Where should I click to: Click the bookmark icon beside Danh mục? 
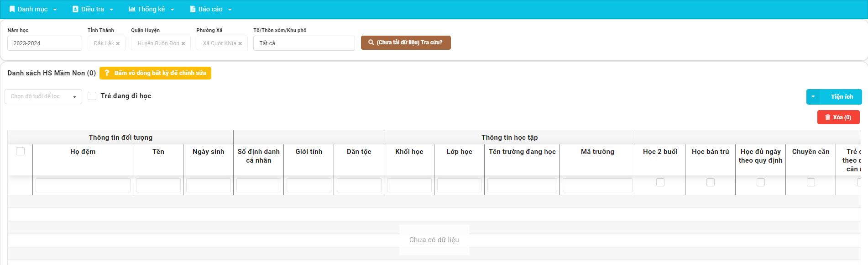(x=12, y=9)
